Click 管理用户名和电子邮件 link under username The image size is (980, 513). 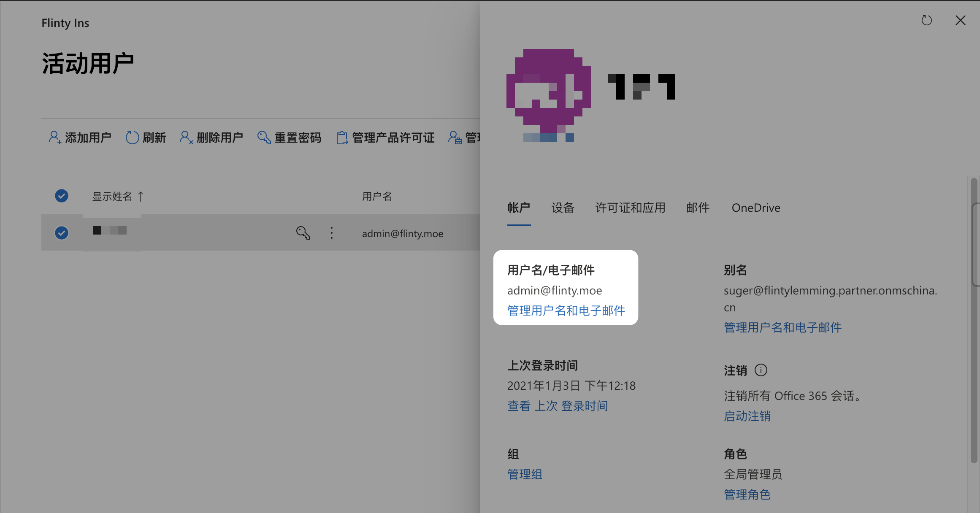pos(566,311)
